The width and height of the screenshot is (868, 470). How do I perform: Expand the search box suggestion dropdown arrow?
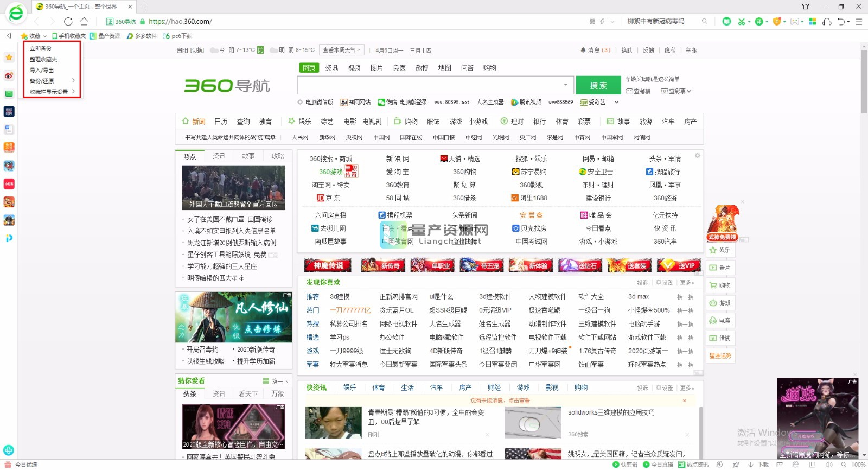(565, 85)
